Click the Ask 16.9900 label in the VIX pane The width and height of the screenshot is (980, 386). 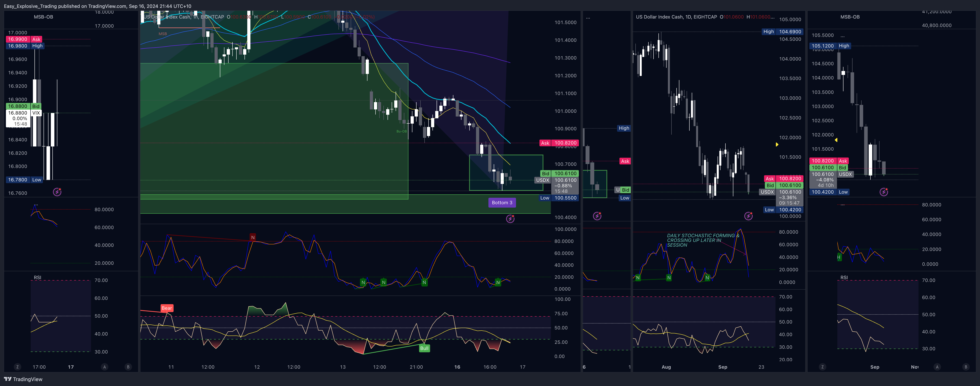[x=24, y=39]
